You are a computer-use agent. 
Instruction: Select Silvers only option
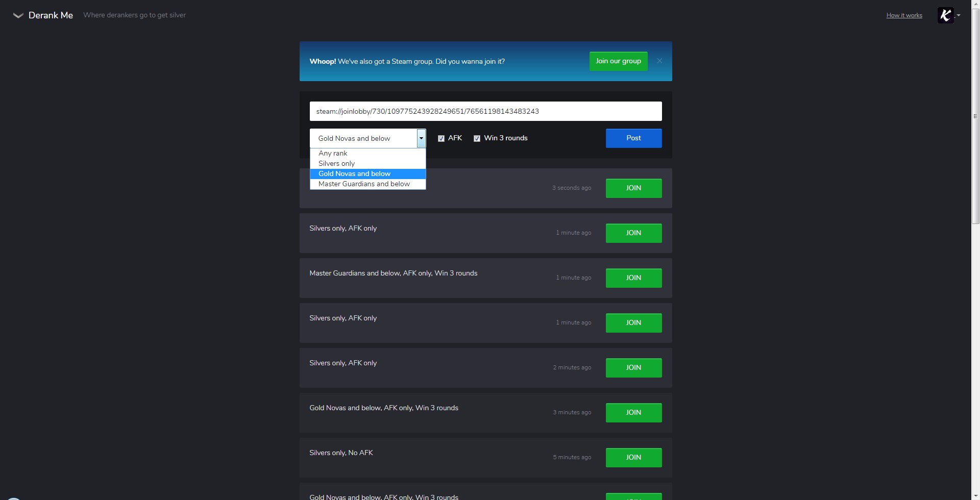(x=367, y=163)
